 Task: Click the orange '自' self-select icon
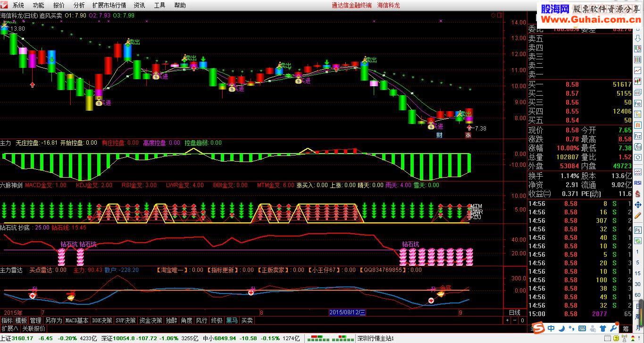(638, 125)
